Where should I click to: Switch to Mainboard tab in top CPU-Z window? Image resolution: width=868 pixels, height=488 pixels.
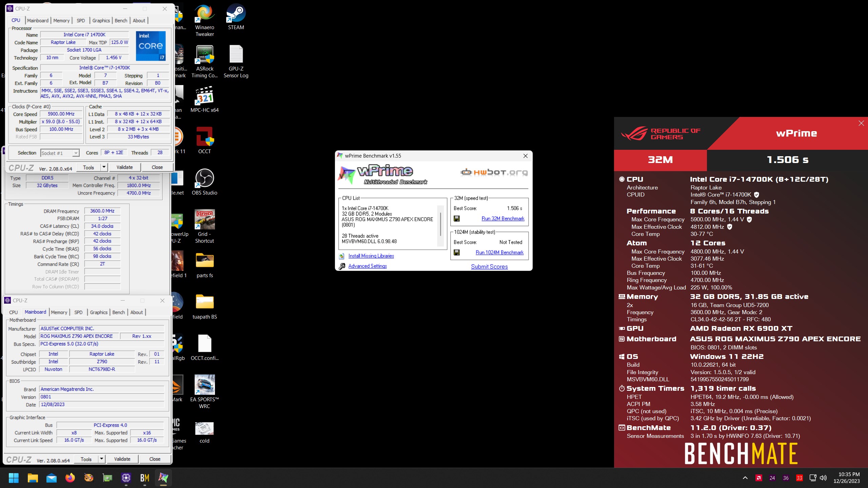pyautogui.click(x=38, y=20)
